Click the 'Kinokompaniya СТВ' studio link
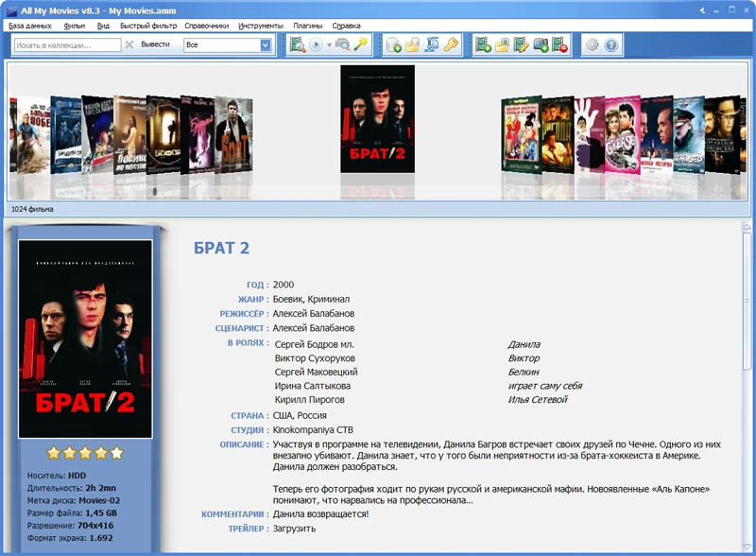 coord(313,430)
